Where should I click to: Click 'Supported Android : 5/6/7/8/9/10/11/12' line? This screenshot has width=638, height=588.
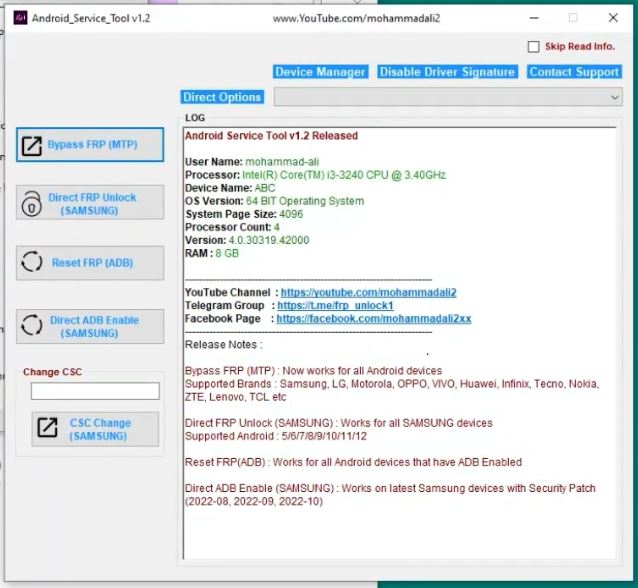click(276, 436)
